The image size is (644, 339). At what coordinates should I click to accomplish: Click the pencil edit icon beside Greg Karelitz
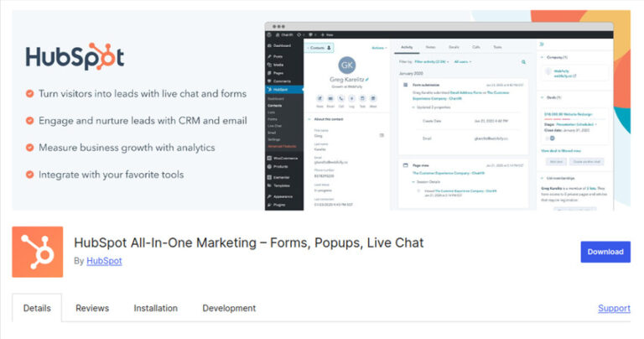[x=366, y=80]
